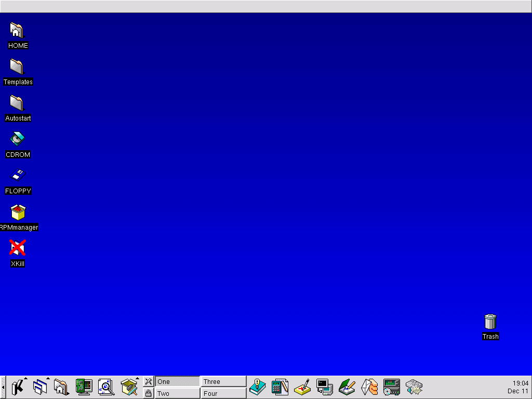Switch to virtual desktop Two
The width and height of the screenshot is (532, 399).
point(177,393)
